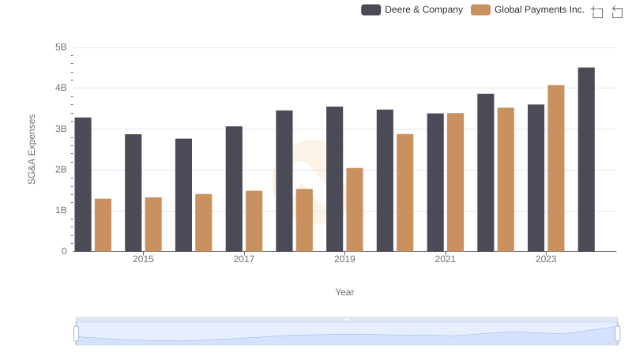Screen dimensions: 632x364
Task: Click the '5B' y-axis label
Action: [61, 47]
